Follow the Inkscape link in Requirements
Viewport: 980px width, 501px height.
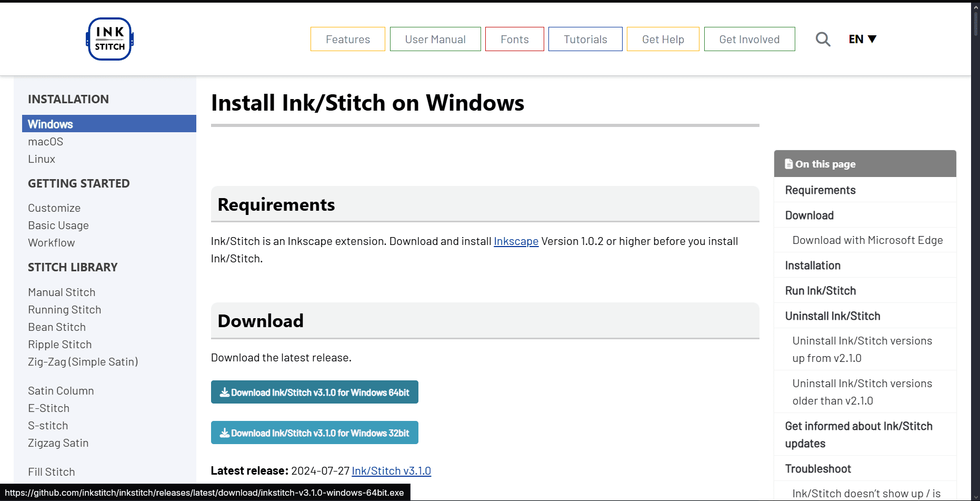coord(516,241)
